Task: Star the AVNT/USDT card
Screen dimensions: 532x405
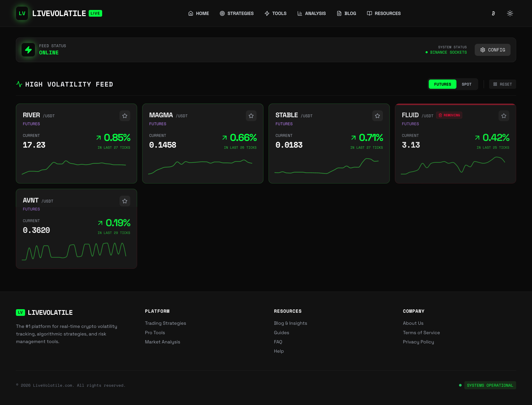Action: click(125, 201)
